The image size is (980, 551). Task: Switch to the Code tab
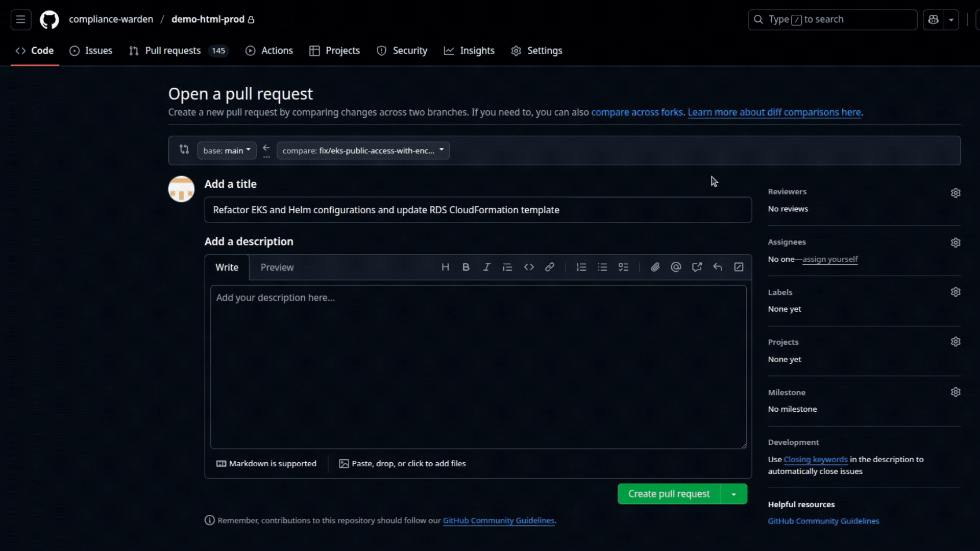pyautogui.click(x=35, y=51)
